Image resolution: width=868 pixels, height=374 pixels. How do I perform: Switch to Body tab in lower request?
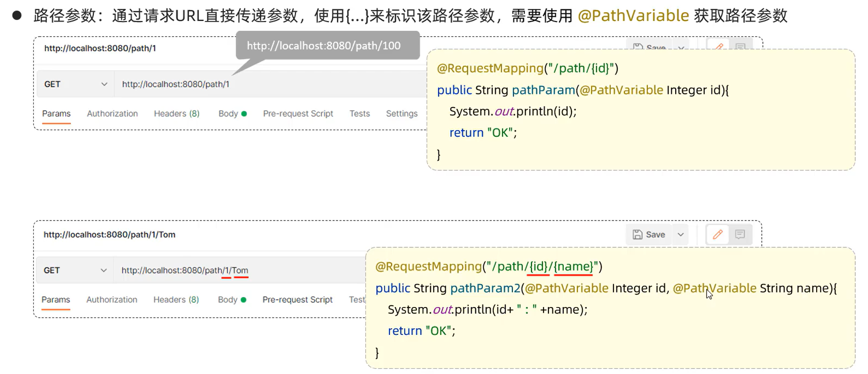232,300
